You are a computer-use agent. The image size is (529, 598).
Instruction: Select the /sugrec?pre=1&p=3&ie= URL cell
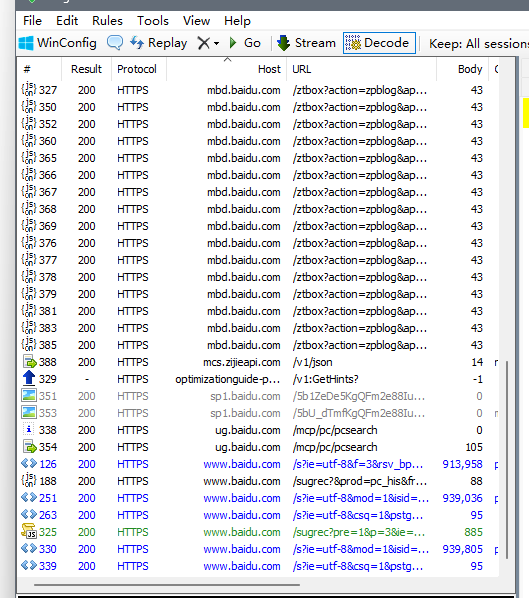pyautogui.click(x=359, y=532)
